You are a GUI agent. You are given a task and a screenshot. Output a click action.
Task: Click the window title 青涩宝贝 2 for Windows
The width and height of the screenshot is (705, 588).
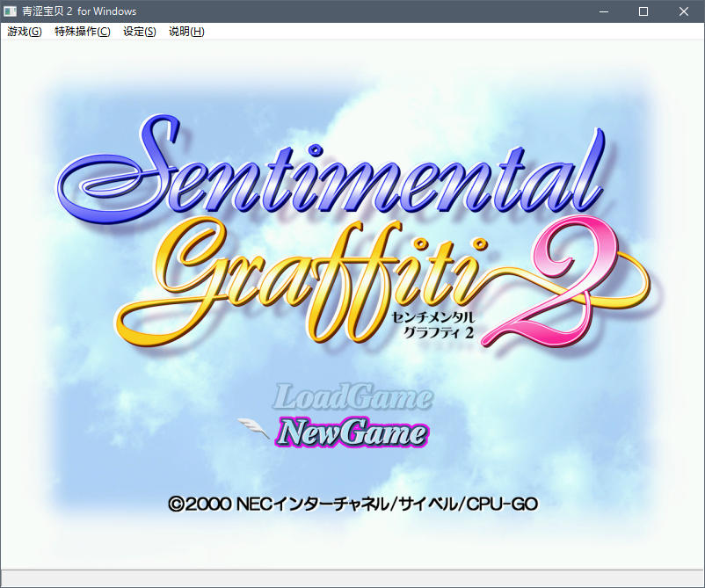click(79, 11)
